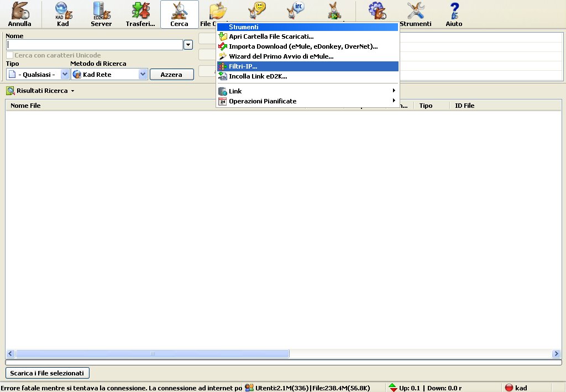This screenshot has height=392, width=566.
Task: Sort by the Nome File column header
Action: 25,106
